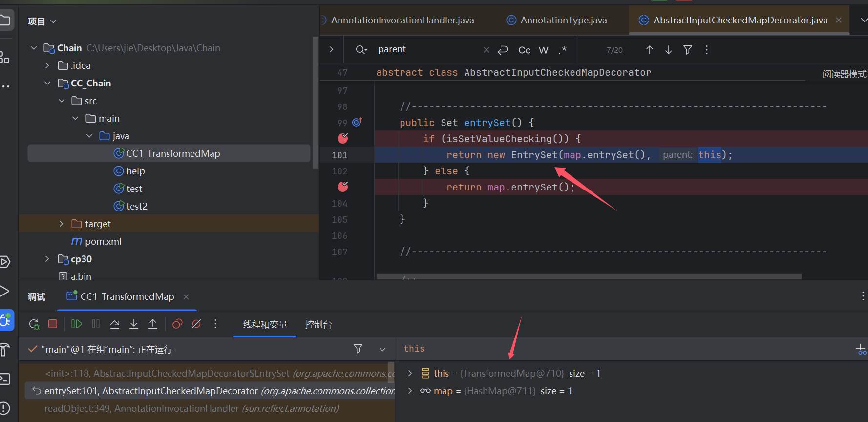This screenshot has height=422, width=868.
Task: Mute all breakpoints
Action: [x=196, y=324]
